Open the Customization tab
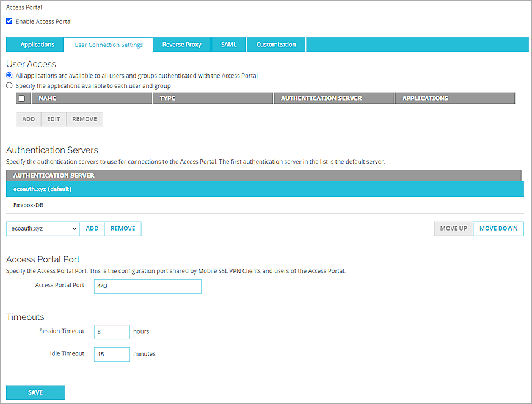Image resolution: width=532 pixels, height=404 pixels. click(275, 44)
